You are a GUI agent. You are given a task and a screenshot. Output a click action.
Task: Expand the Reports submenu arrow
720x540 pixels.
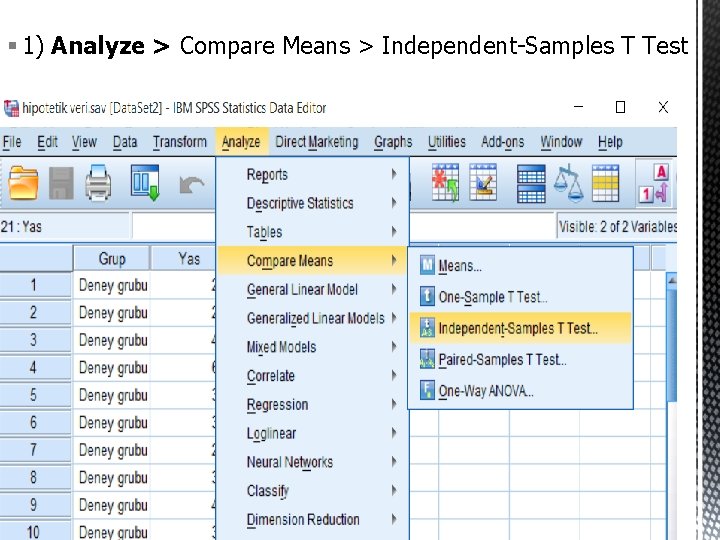point(394,174)
